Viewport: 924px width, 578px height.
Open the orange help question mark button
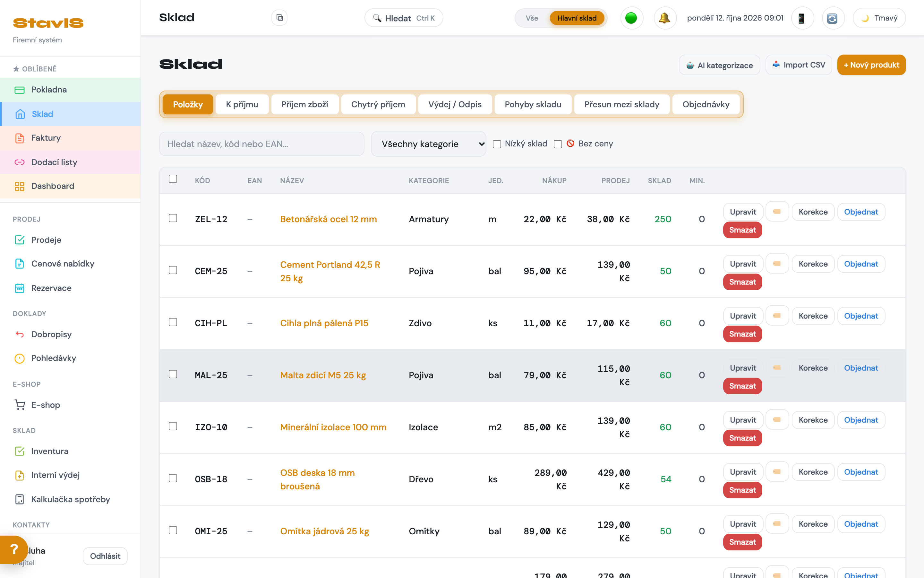(x=14, y=550)
